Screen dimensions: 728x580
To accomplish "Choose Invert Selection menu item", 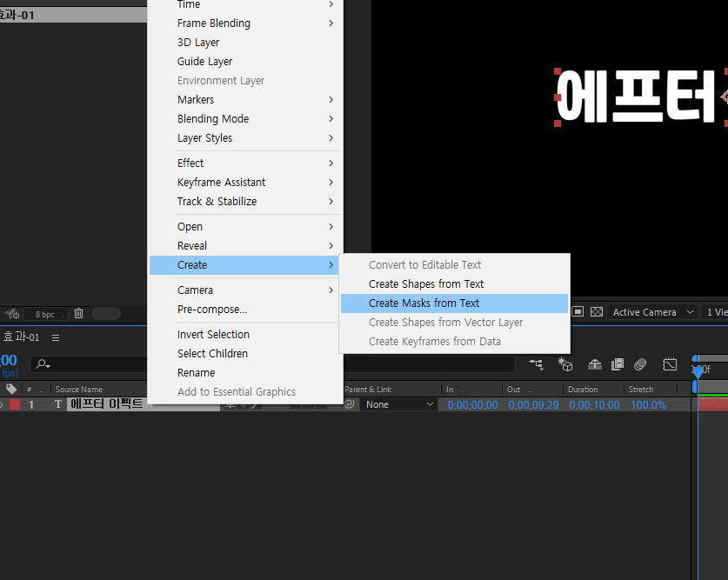I will [246, 335].
